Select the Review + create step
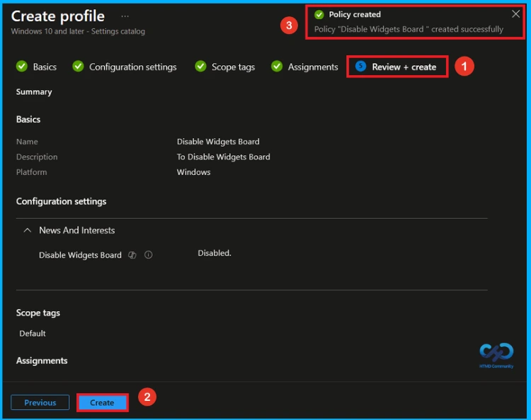The image size is (531, 420). [396, 67]
